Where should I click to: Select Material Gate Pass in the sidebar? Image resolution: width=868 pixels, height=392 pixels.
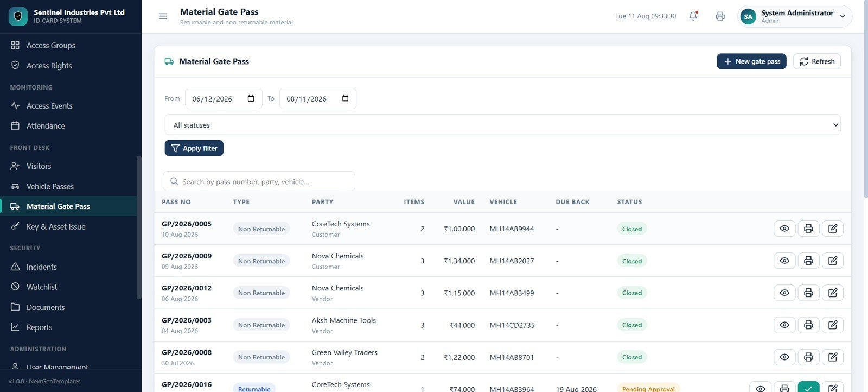(x=68, y=206)
